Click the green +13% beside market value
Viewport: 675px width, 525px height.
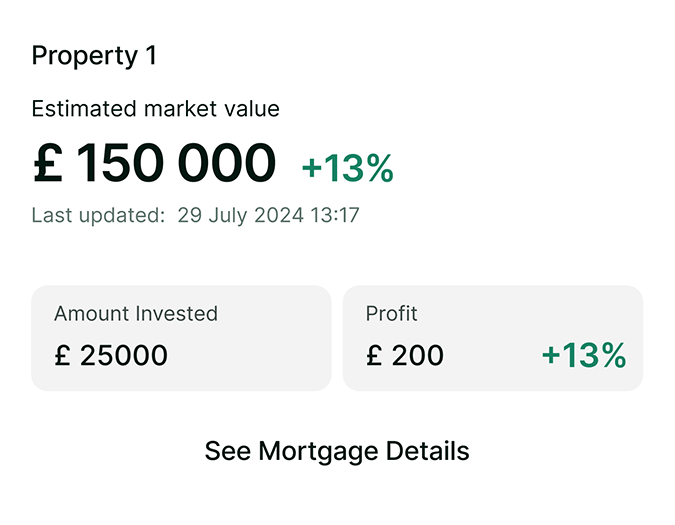point(347,169)
